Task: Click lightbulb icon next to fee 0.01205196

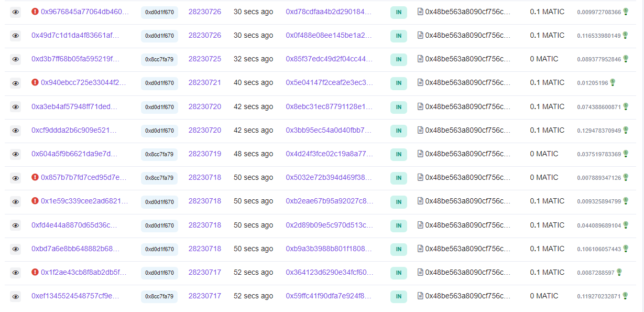Action: (x=613, y=82)
